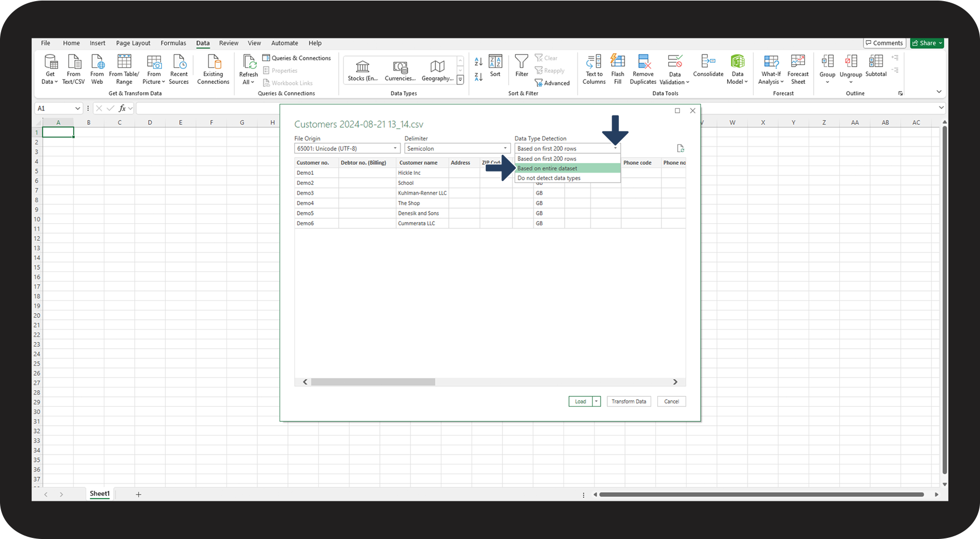Viewport: 980px width, 539px height.
Task: Click the Load button's dropdown arrow
Action: point(597,401)
